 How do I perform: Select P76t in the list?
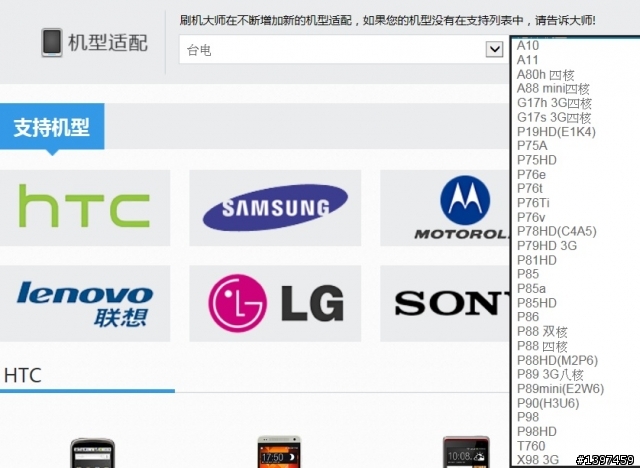pos(529,189)
